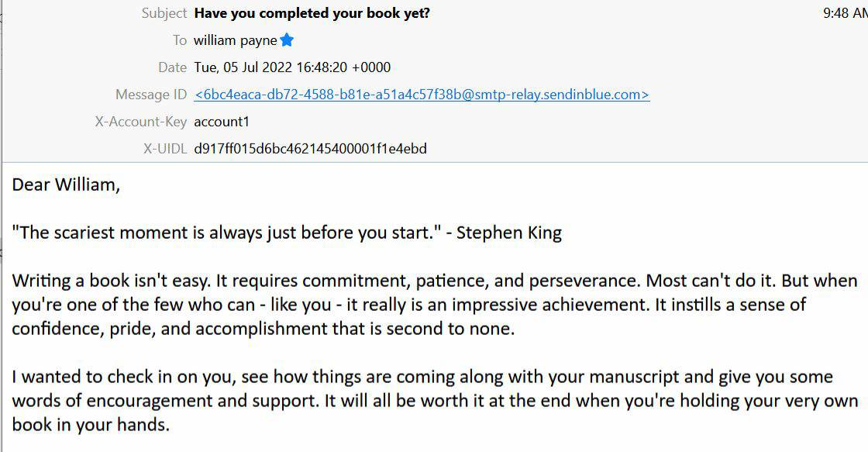This screenshot has height=452, width=868.
Task: Click the blue star next to william payne
Action: [287, 40]
